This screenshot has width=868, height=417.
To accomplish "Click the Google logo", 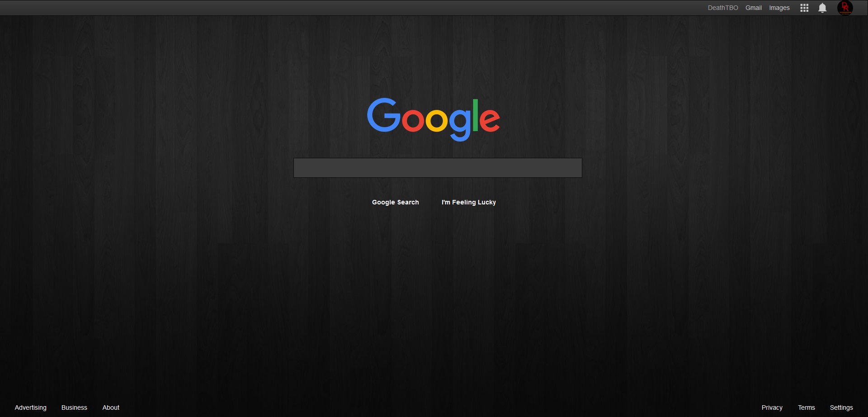I will click(x=434, y=119).
